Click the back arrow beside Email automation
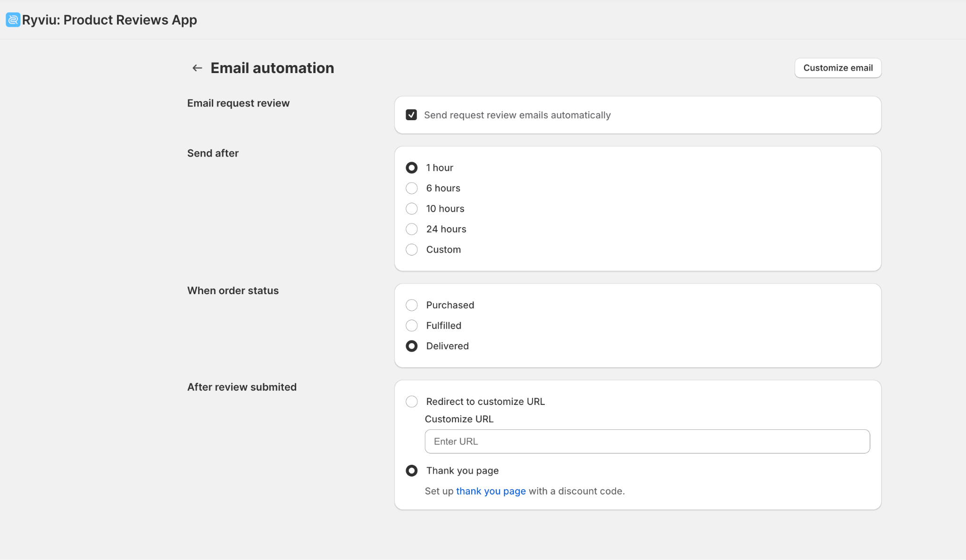Screen dimensions: 966x560 (x=197, y=68)
